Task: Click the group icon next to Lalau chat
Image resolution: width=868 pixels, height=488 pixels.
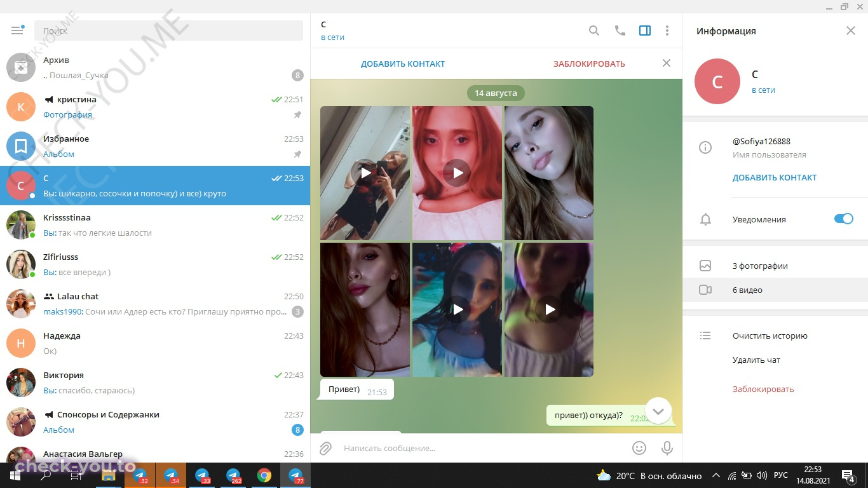Action: tap(49, 297)
